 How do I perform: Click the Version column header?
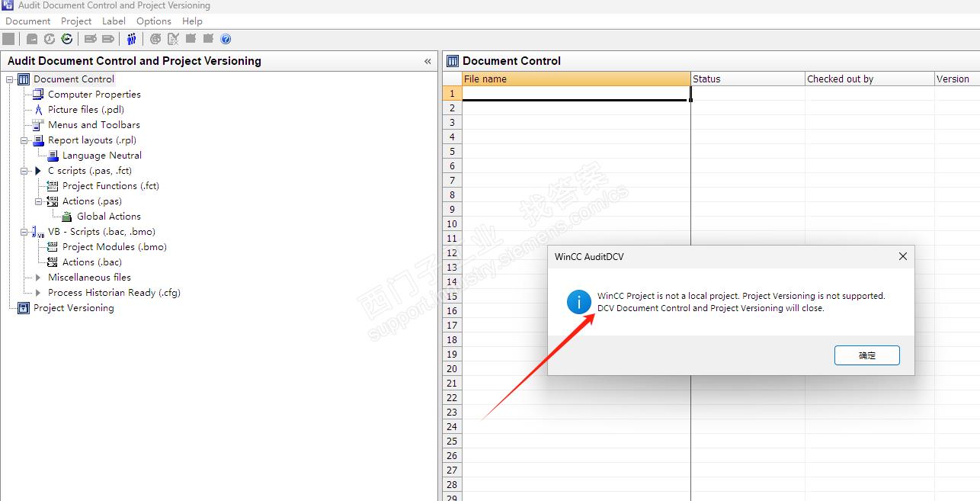pyautogui.click(x=957, y=79)
